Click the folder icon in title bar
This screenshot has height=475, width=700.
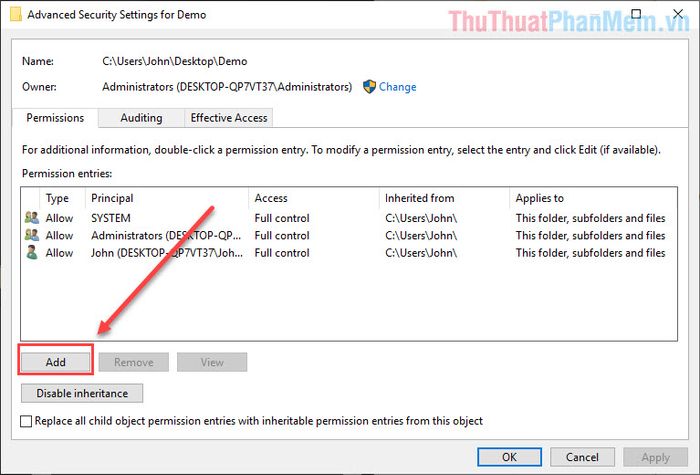point(15,14)
